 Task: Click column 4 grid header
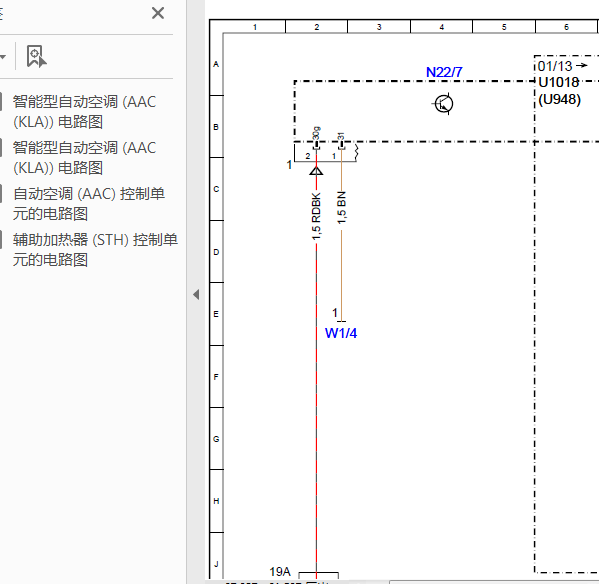coord(442,27)
